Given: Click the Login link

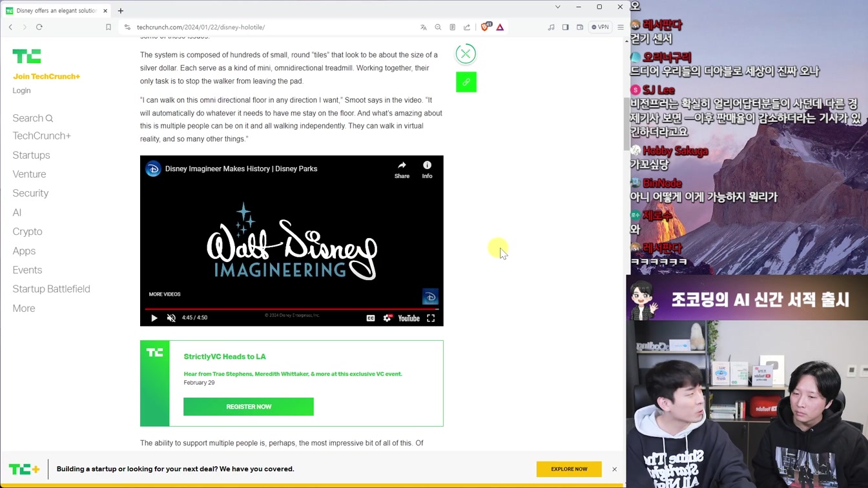Looking at the screenshot, I should [21, 90].
